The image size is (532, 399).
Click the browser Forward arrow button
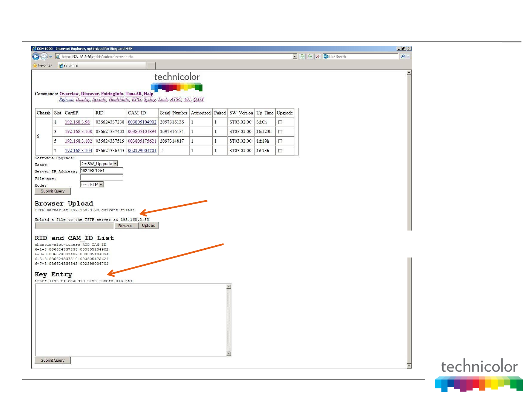[x=44, y=57]
